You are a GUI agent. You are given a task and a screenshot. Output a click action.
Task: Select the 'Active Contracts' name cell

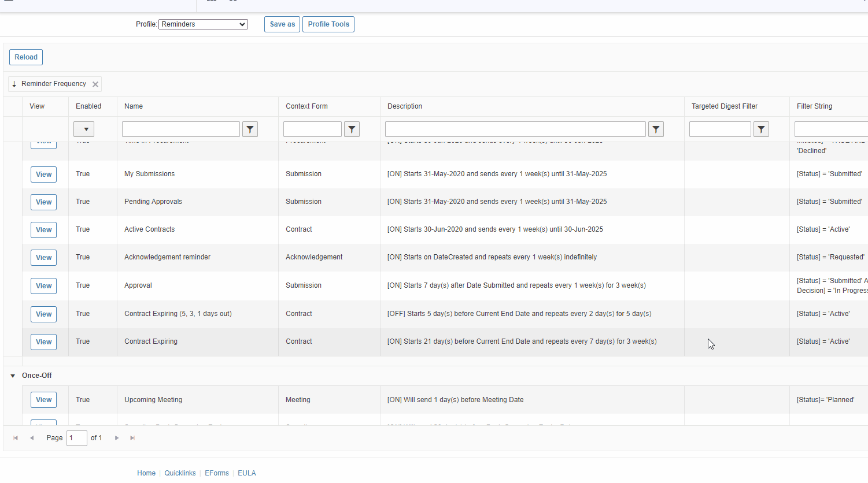(x=149, y=229)
